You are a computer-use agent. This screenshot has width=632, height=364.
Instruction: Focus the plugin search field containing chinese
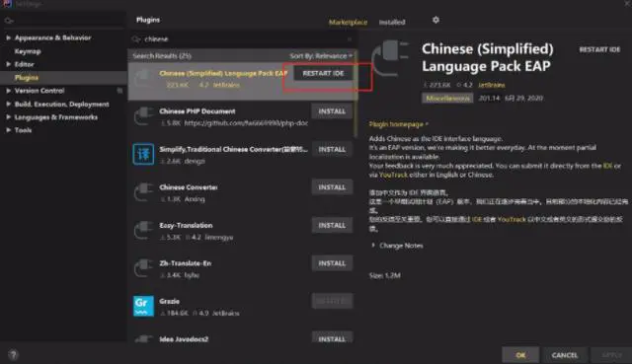[x=244, y=39]
